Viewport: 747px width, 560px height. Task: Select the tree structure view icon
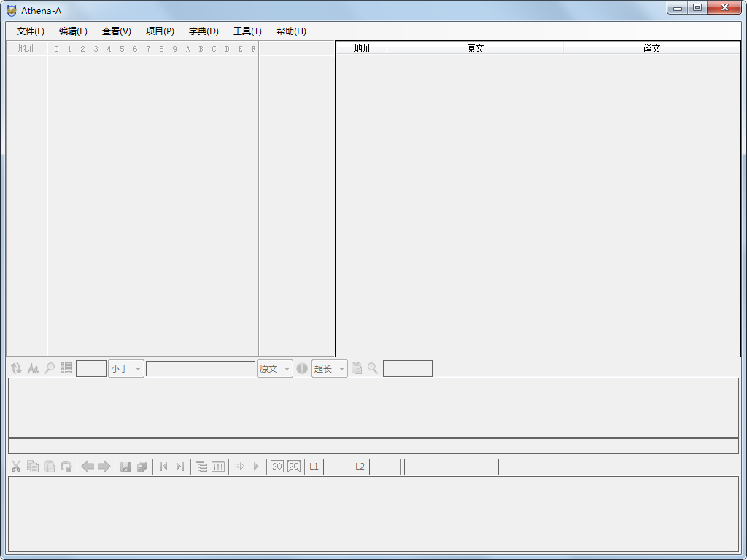pos(202,466)
